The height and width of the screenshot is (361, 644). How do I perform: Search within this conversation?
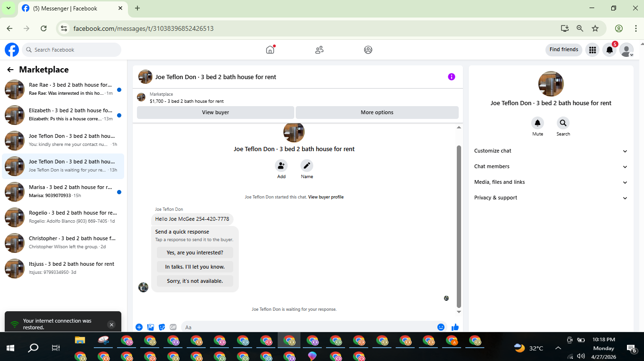pyautogui.click(x=563, y=123)
